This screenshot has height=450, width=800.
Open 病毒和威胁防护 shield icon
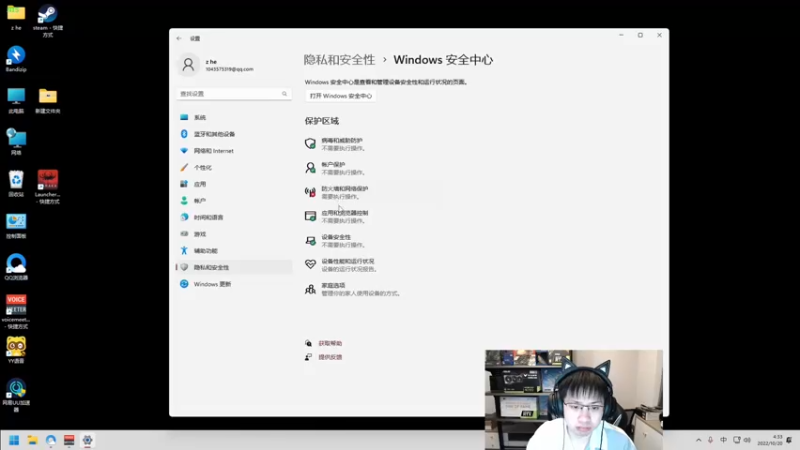pos(310,144)
